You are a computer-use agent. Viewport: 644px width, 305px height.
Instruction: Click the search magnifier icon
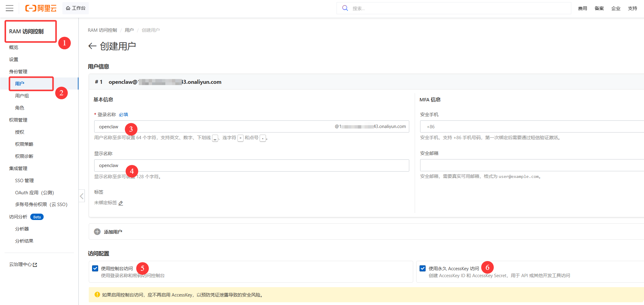[x=345, y=8]
